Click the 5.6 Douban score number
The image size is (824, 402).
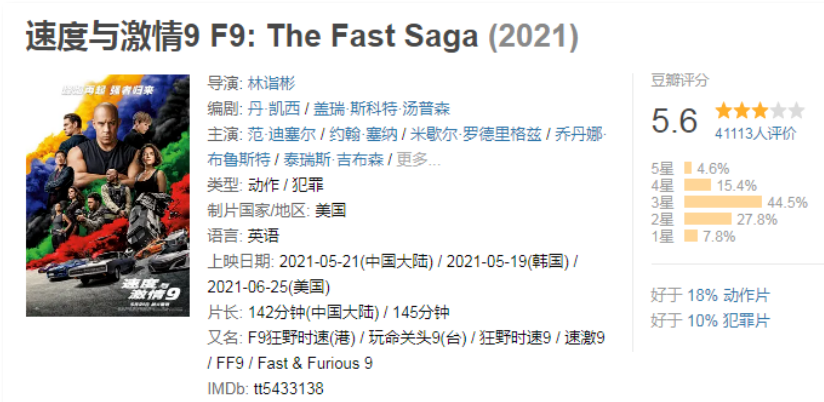pyautogui.click(x=675, y=121)
